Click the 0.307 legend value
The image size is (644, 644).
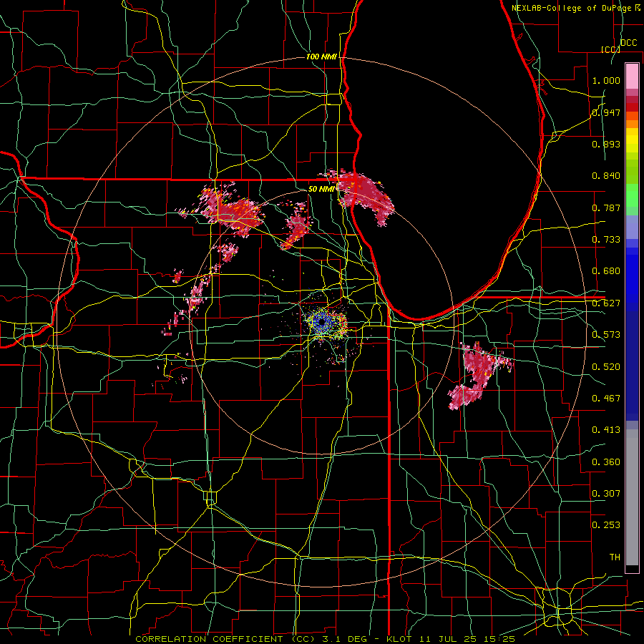pyautogui.click(x=606, y=494)
